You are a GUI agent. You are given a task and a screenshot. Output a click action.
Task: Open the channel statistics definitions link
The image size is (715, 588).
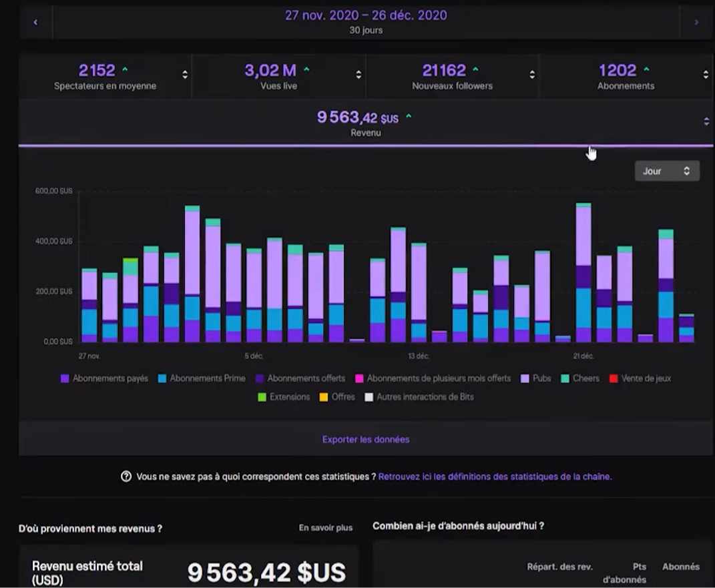[x=495, y=477]
